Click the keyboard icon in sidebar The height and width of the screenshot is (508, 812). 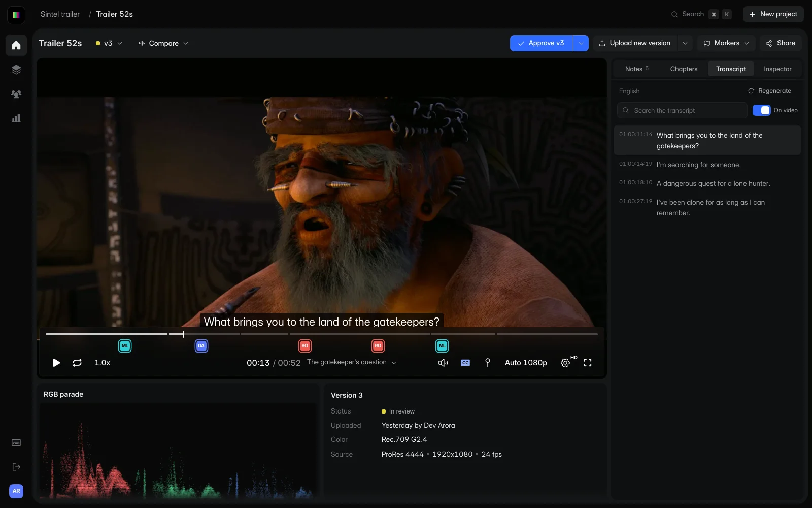(x=16, y=442)
